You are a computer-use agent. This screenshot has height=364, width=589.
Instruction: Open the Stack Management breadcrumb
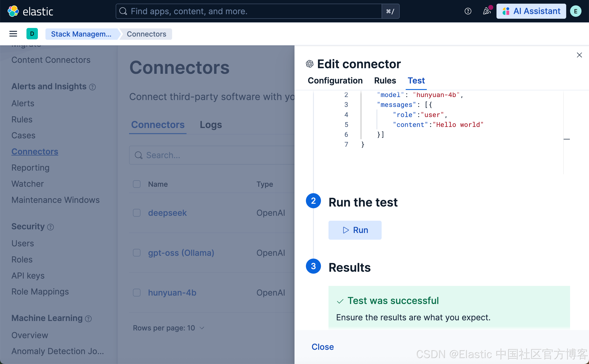(81, 34)
